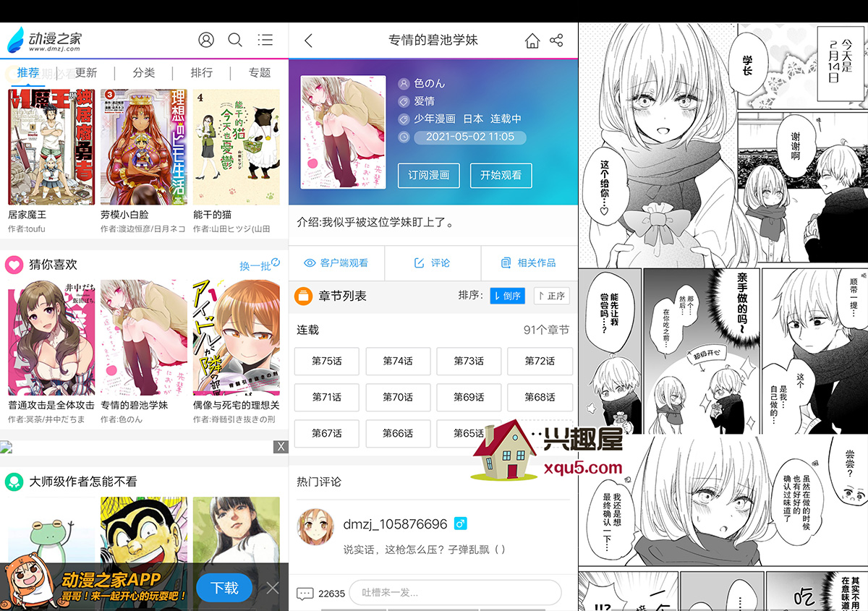868x611 pixels.
Task: Close the ad banner X
Action: tap(281, 447)
